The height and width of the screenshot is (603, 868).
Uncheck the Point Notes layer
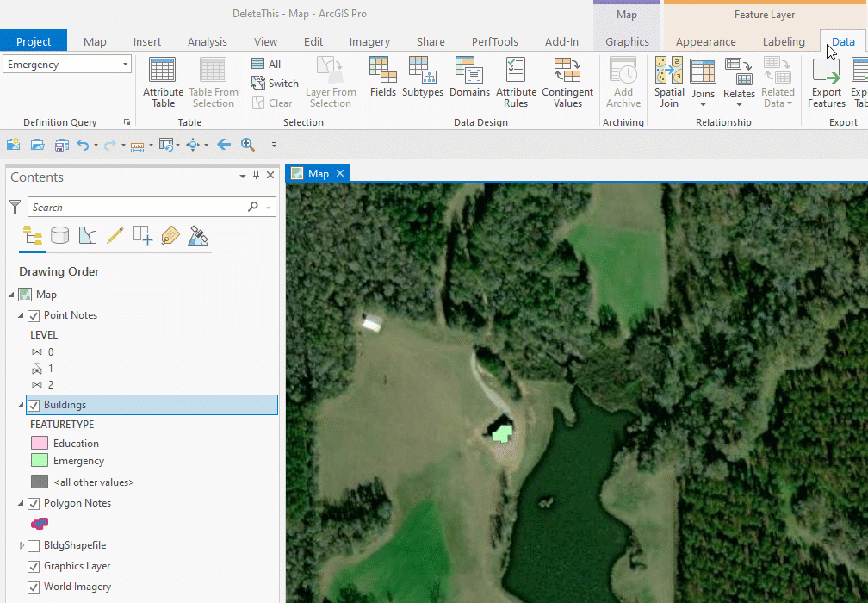point(34,315)
